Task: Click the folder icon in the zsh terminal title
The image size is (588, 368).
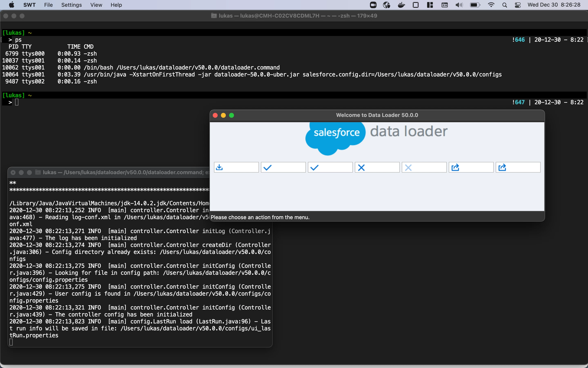Action: pos(214,16)
